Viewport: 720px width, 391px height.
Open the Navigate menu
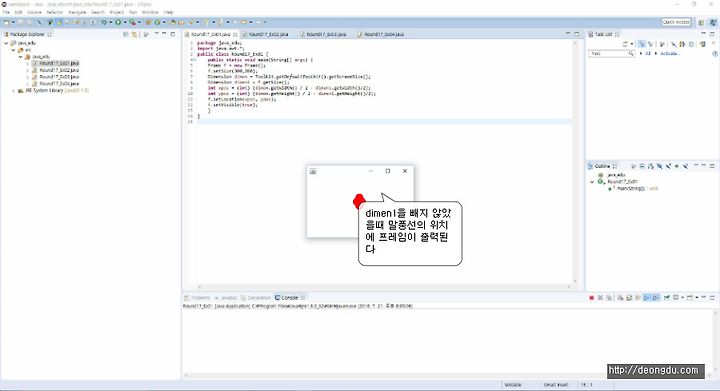(77, 12)
